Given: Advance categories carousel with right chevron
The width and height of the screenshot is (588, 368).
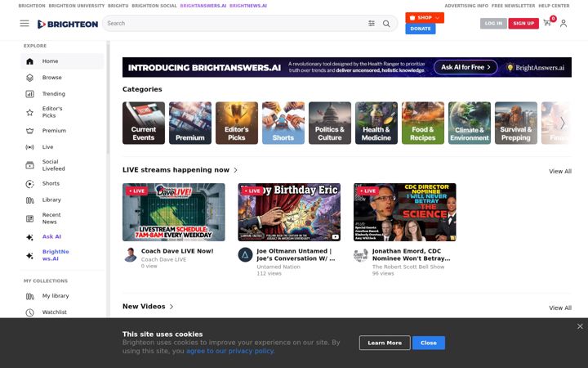Looking at the screenshot, I should (562, 123).
